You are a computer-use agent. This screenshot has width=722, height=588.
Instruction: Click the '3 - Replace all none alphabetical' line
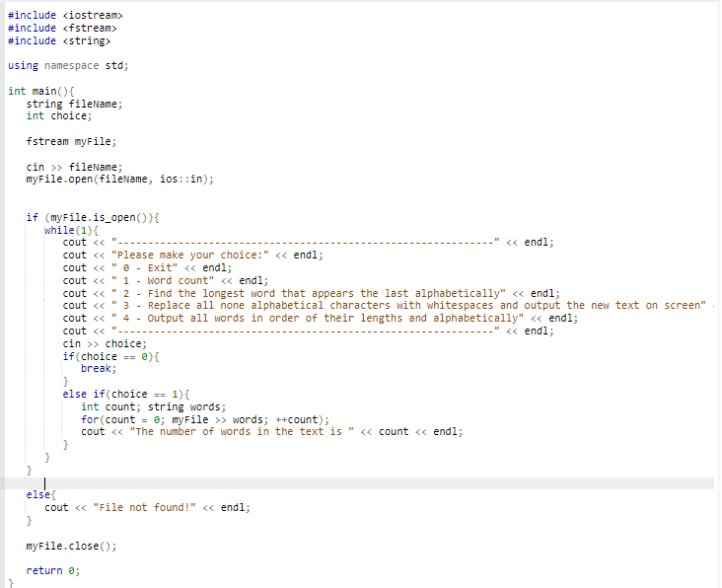click(389, 306)
